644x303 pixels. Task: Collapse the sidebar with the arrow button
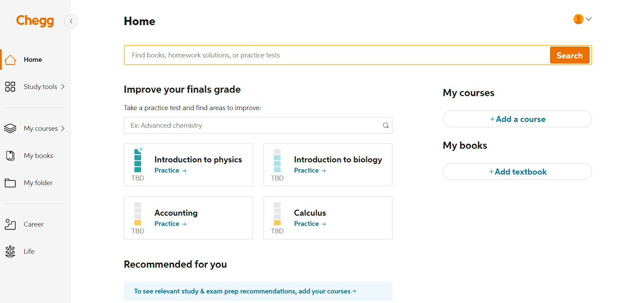(x=71, y=21)
